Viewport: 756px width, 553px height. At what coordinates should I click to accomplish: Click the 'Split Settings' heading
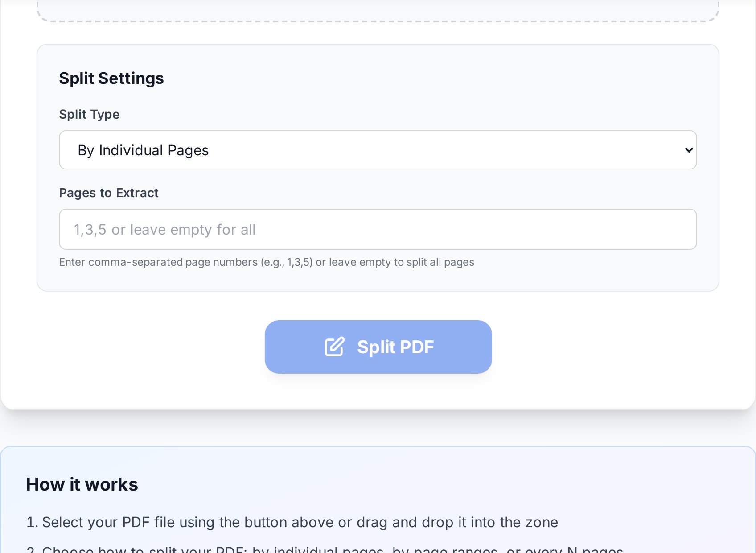click(111, 78)
